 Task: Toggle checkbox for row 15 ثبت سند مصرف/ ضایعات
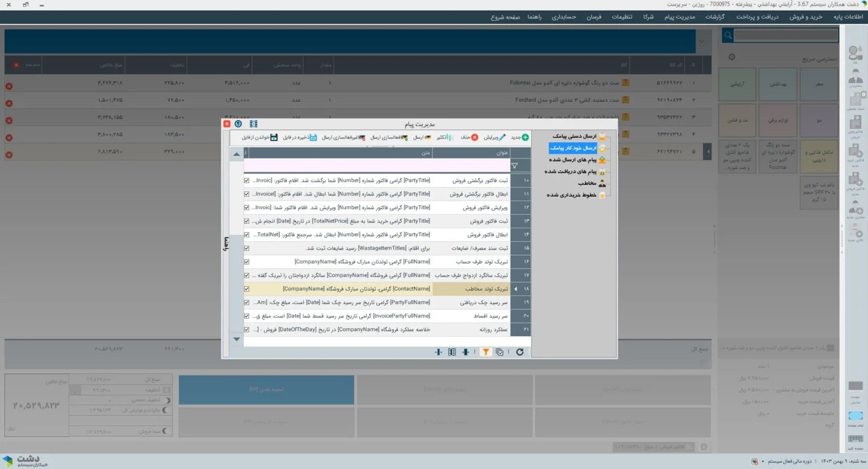pos(246,248)
